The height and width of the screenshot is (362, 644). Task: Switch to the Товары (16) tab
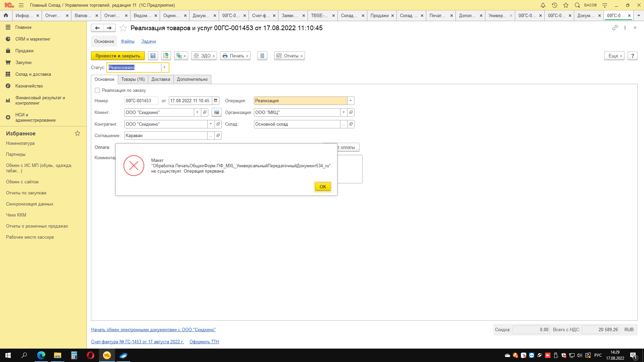click(x=133, y=79)
